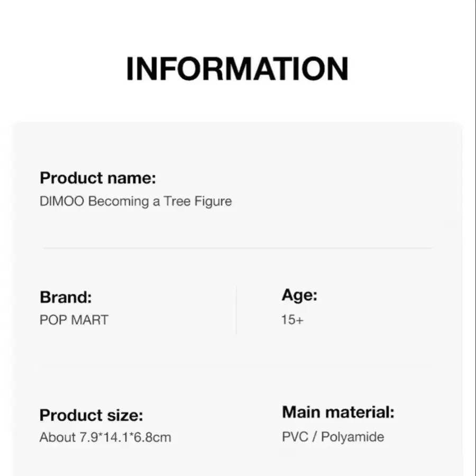This screenshot has width=476, height=476.
Task: Select the 7.9*14.1*6.8cm dimensions text
Action: [125, 437]
